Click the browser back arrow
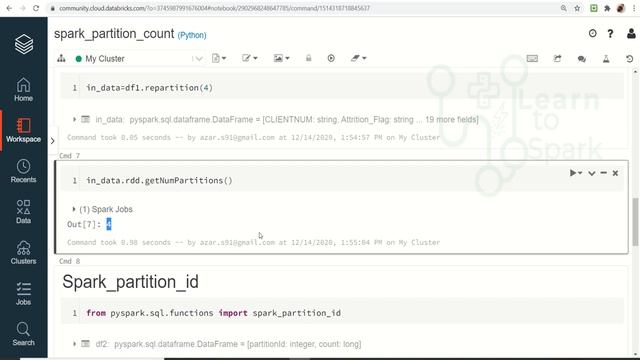 (9, 8)
